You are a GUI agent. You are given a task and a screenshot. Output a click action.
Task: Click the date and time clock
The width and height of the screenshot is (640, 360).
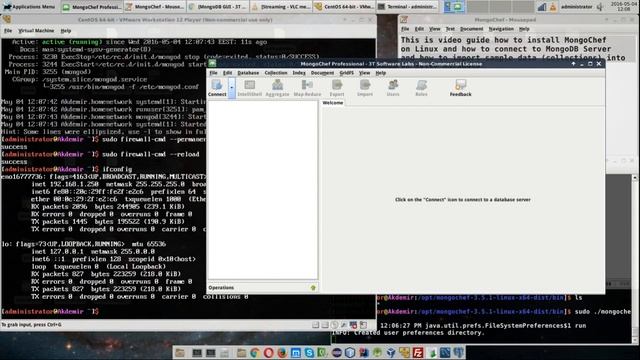point(624,6)
